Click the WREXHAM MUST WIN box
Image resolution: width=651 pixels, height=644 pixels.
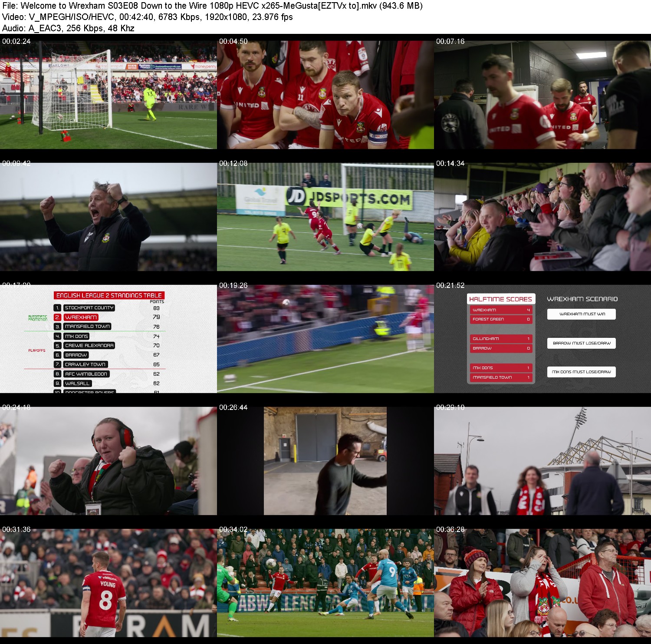click(582, 314)
